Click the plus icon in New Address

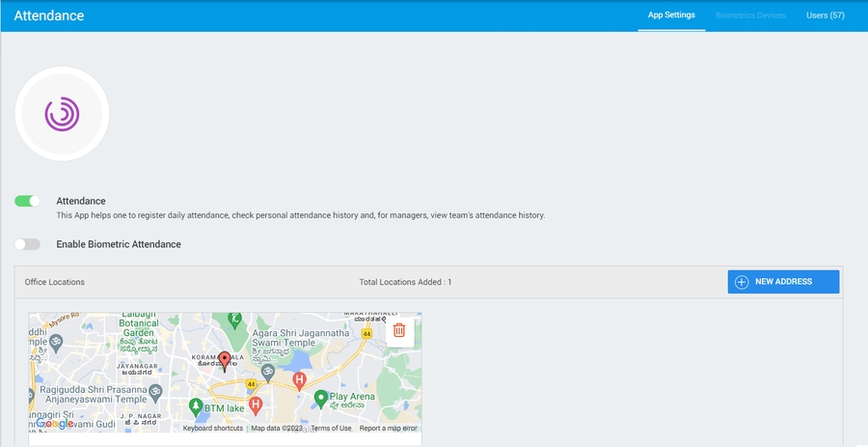tap(742, 282)
